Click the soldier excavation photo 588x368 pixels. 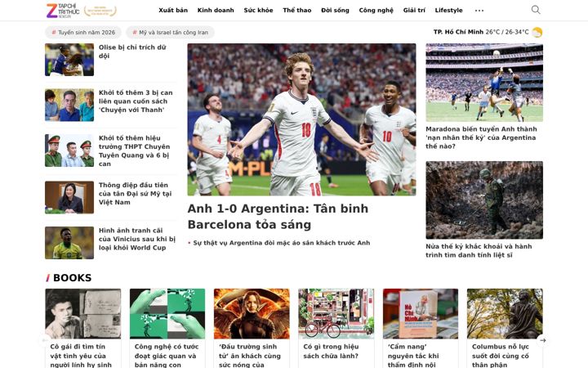pos(484,200)
